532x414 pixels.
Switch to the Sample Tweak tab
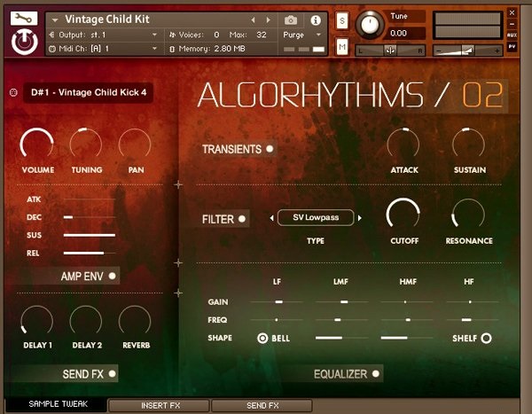(57, 404)
